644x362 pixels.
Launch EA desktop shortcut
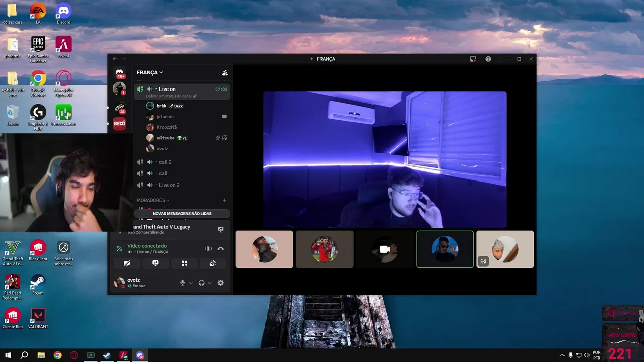[x=38, y=14]
